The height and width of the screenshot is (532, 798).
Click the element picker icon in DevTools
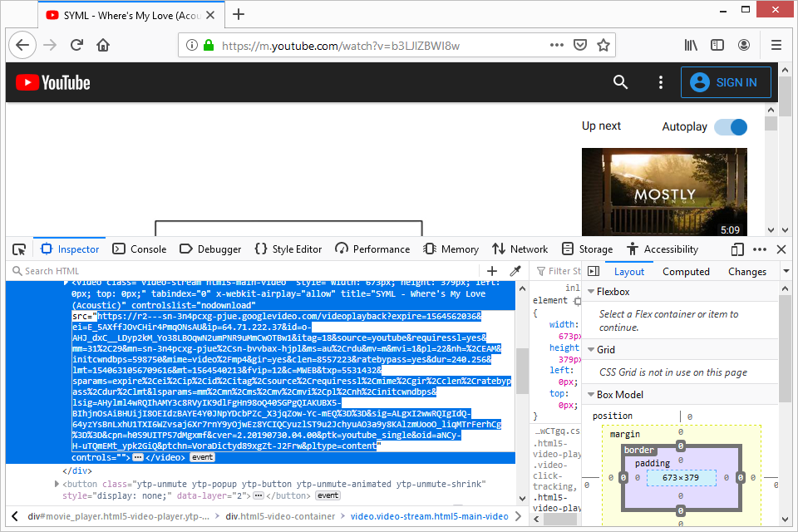click(19, 249)
